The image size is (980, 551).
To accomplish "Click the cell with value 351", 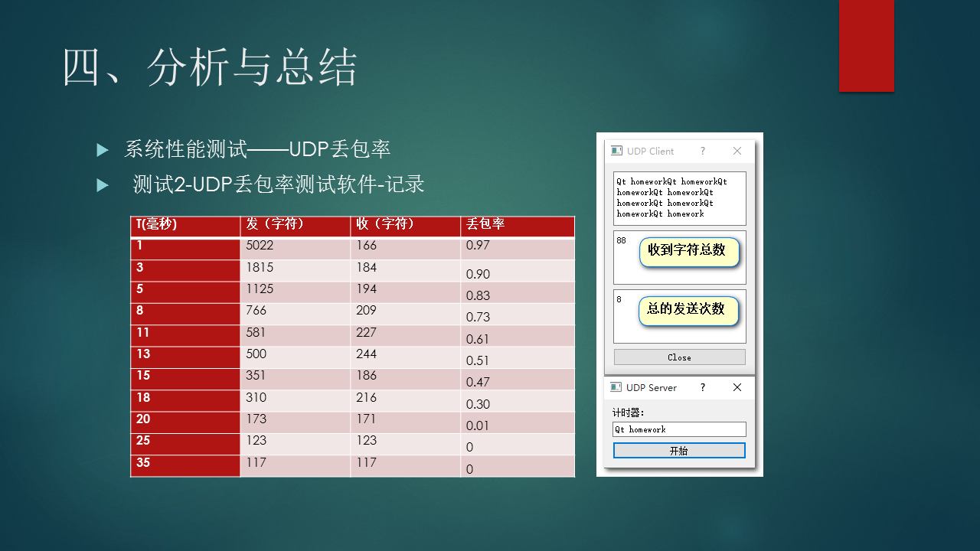I will [296, 380].
